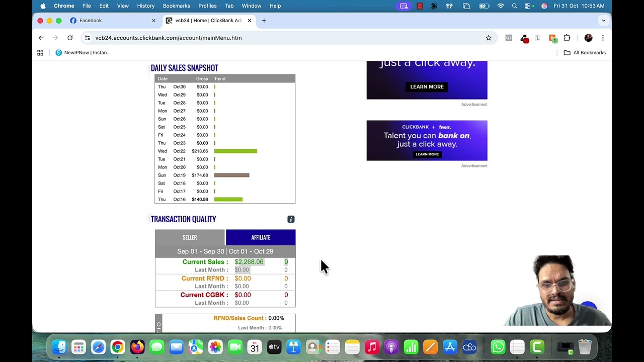Open the History menu
The image size is (644, 362).
click(x=146, y=6)
